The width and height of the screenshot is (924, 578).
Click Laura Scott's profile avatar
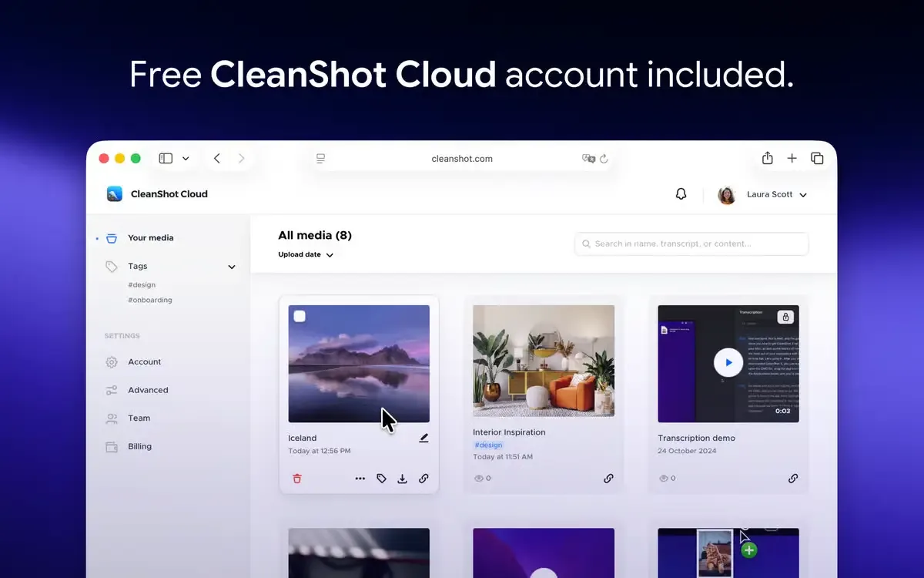[727, 195]
